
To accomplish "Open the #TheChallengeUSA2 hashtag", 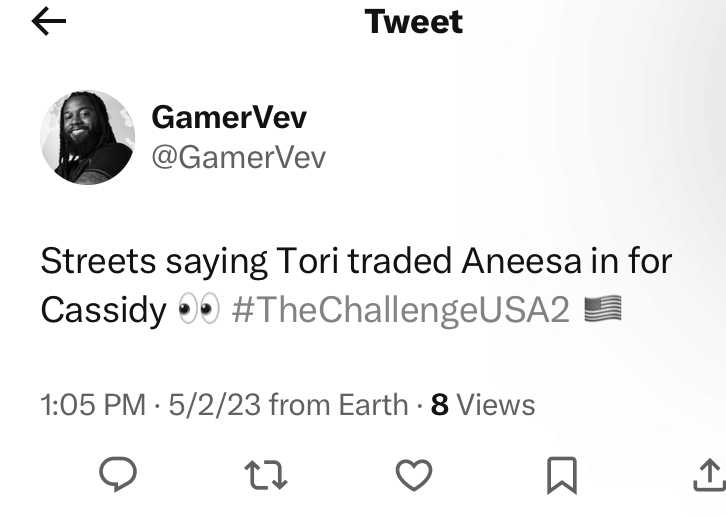I will pos(401,309).
